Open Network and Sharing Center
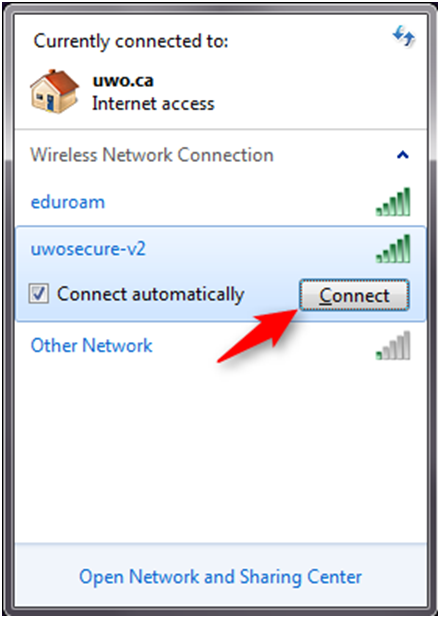440x618 pixels. click(x=220, y=577)
